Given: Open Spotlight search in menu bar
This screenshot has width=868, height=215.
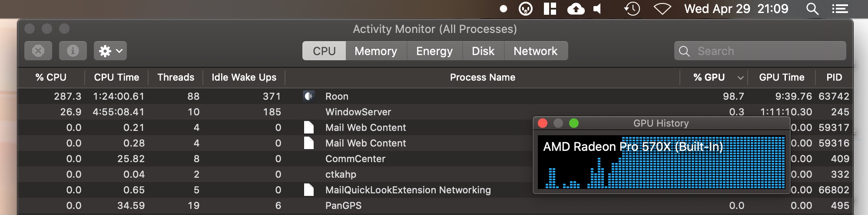Looking at the screenshot, I should [812, 9].
